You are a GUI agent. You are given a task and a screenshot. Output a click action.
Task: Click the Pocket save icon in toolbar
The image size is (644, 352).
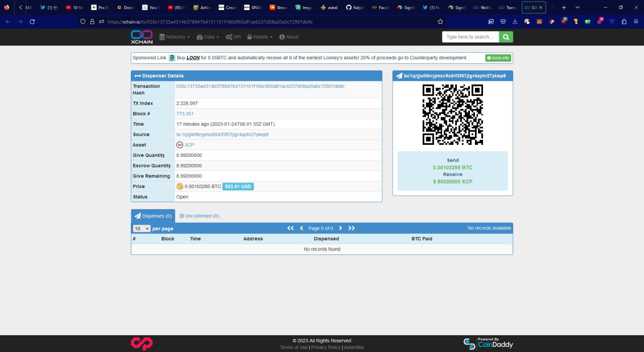pyautogui.click(x=503, y=22)
